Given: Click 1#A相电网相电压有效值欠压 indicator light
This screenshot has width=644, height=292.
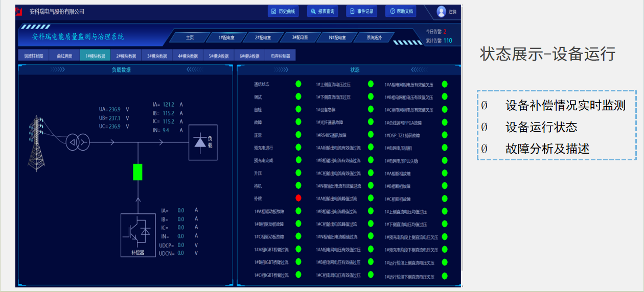Looking at the screenshot, I should pyautogui.click(x=445, y=84).
